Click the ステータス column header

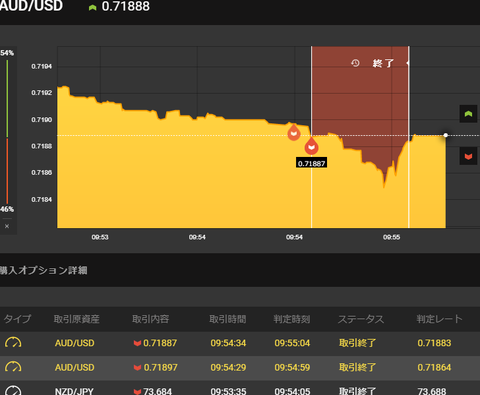[x=361, y=319]
